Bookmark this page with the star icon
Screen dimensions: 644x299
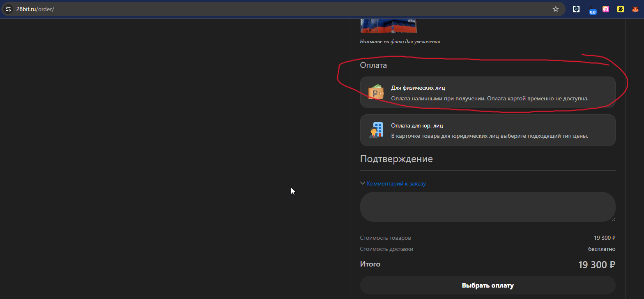tap(556, 9)
